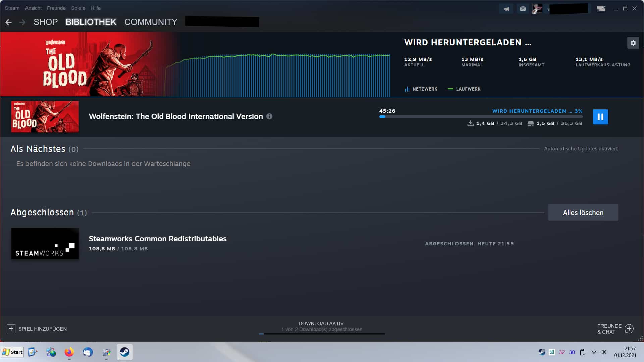Click the 13,1 MB/s LAUFWERKAUSLASTUNG value
This screenshot has height=362, width=644.
589,59
